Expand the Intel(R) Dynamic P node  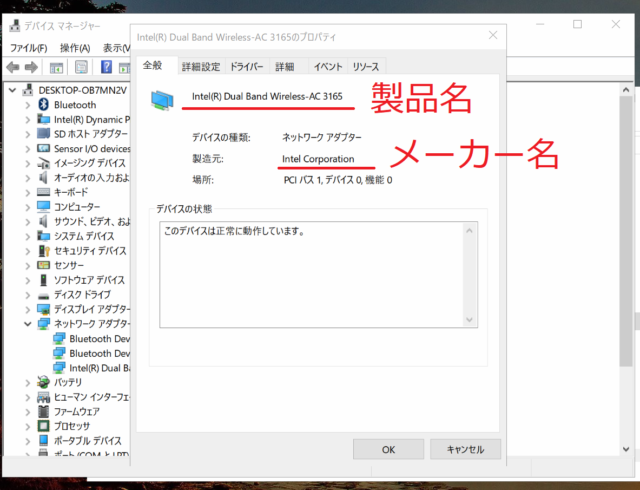click(27, 120)
